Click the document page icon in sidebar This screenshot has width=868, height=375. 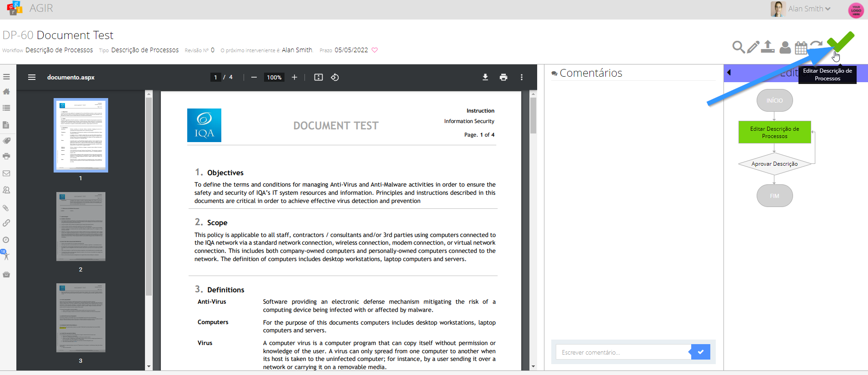click(x=6, y=125)
